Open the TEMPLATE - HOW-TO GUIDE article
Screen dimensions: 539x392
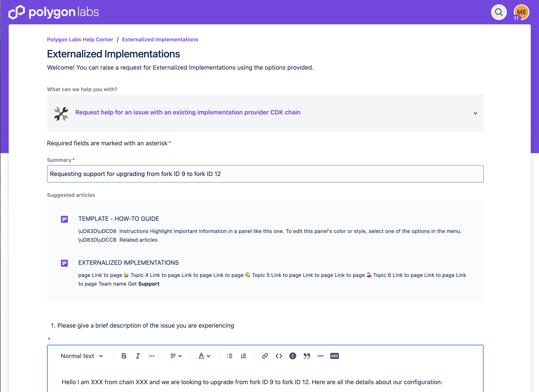(x=119, y=219)
